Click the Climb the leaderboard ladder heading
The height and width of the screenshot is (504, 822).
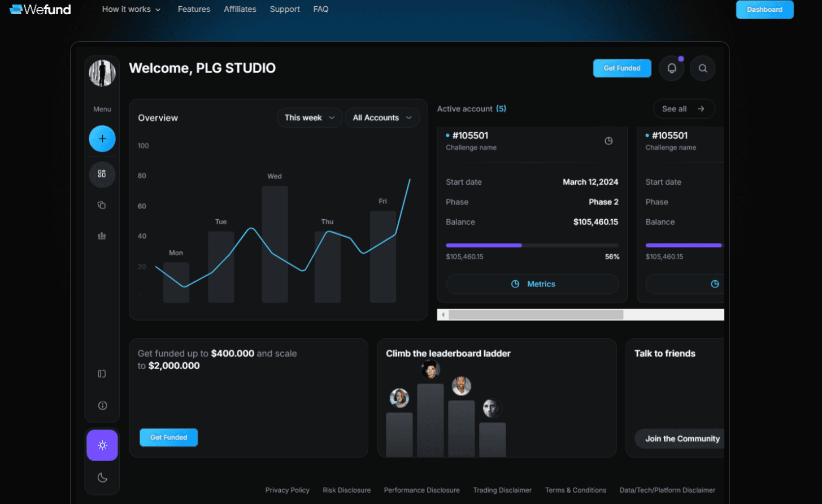tap(448, 354)
